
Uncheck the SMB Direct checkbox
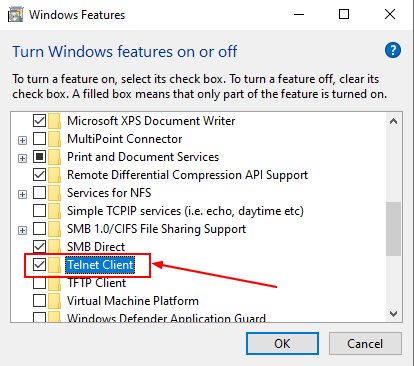coord(39,247)
